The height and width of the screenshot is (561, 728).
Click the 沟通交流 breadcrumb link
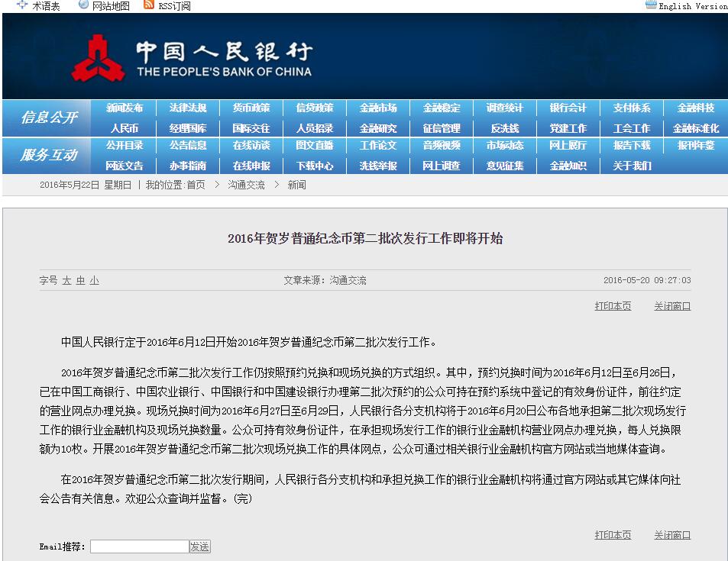click(x=246, y=185)
